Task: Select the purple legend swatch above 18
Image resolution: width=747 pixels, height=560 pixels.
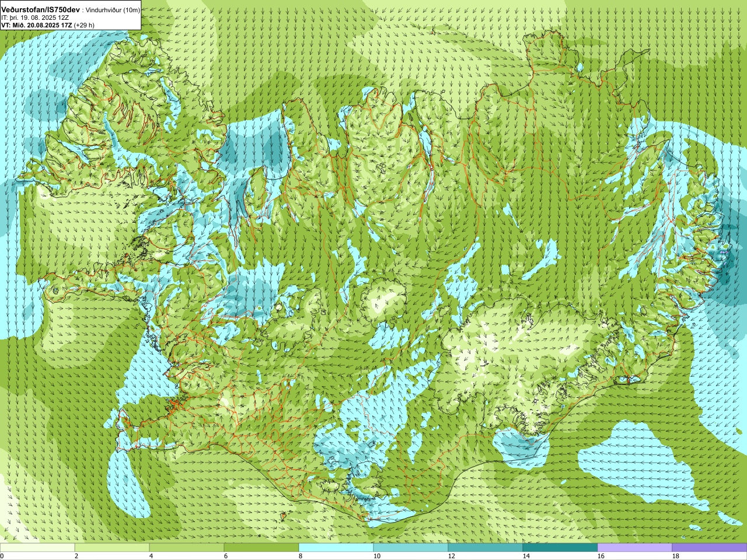Action: [710, 548]
